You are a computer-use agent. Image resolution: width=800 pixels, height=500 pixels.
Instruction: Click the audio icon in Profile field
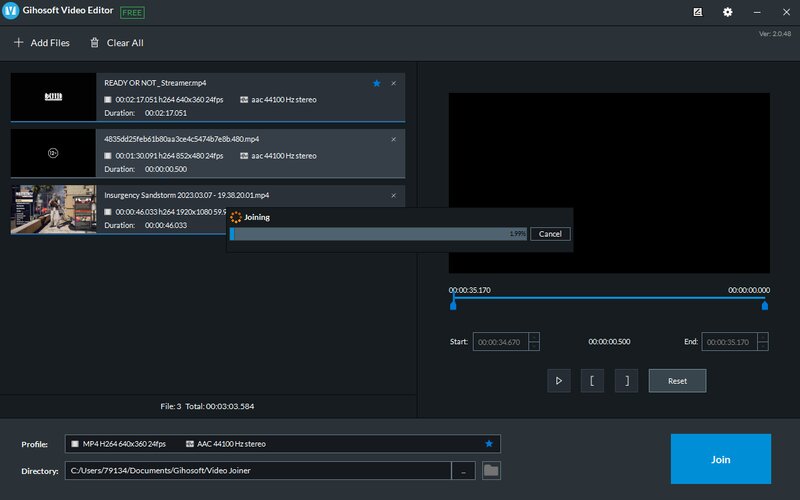(x=190, y=444)
